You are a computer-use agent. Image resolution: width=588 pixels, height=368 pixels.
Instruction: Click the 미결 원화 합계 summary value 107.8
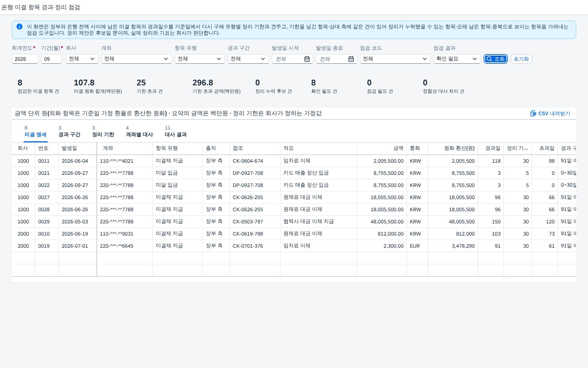tap(84, 83)
